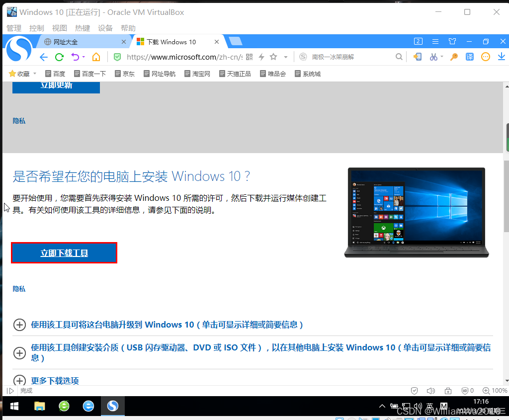The image size is (509, 420).
Task: Click the URL address field
Action: point(185,57)
